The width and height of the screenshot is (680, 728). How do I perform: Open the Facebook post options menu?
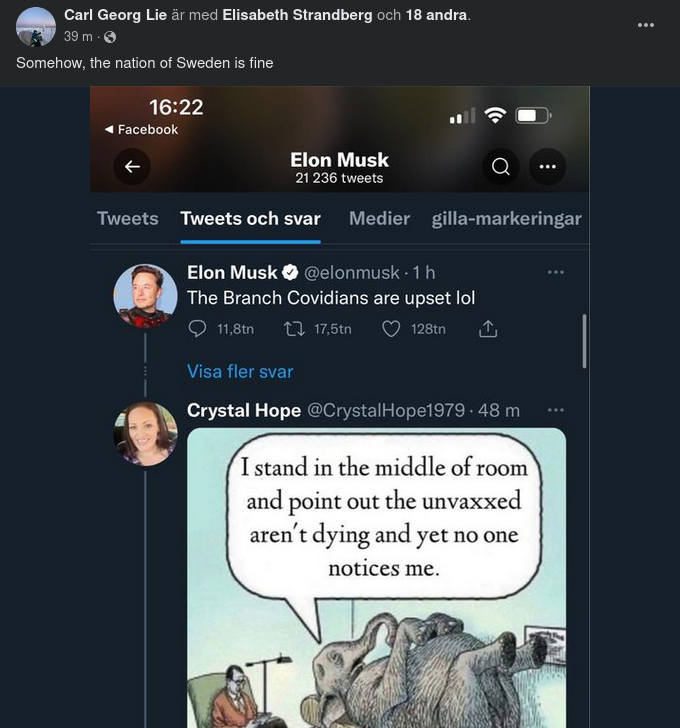click(x=646, y=23)
